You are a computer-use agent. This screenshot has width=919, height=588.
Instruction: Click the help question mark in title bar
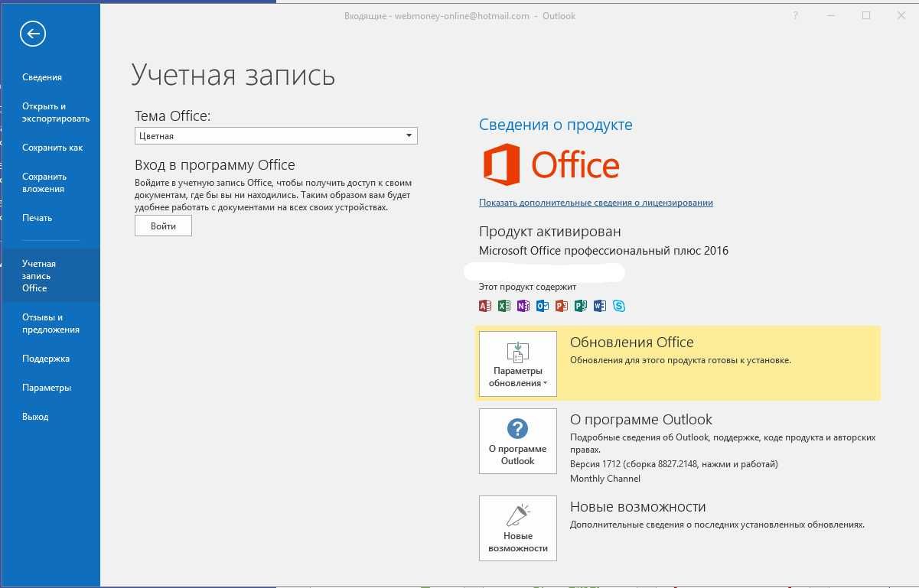click(796, 15)
